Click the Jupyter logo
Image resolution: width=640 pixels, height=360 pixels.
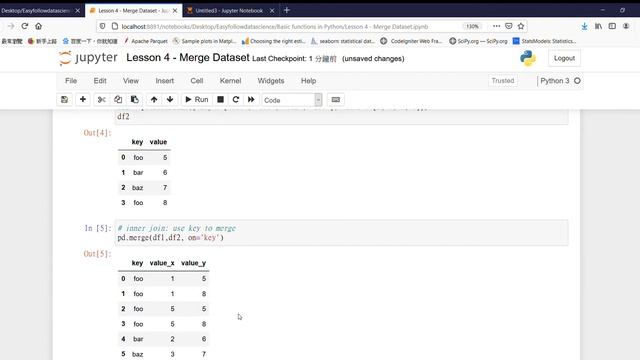[x=88, y=58]
